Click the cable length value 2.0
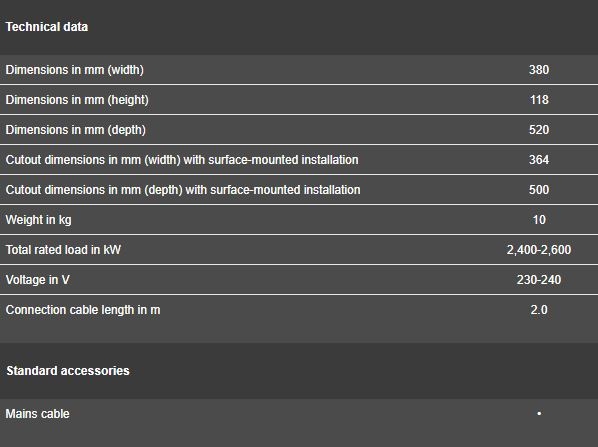598x447 pixels. (x=539, y=310)
